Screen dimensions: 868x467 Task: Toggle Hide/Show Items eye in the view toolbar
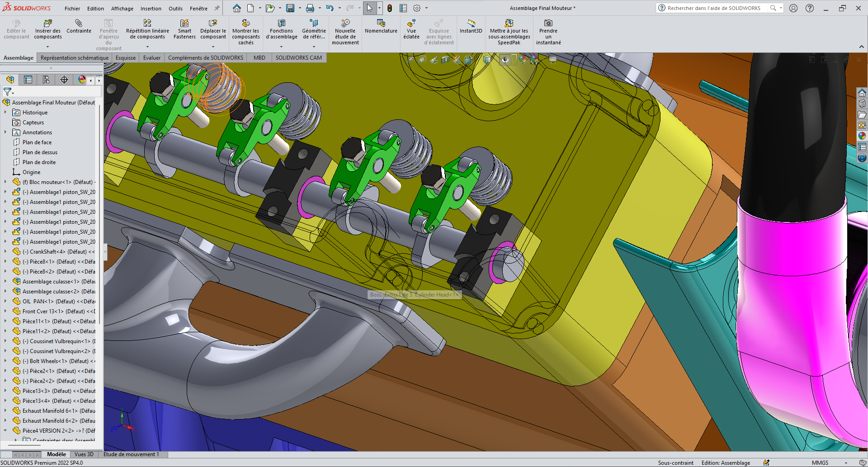[505, 60]
